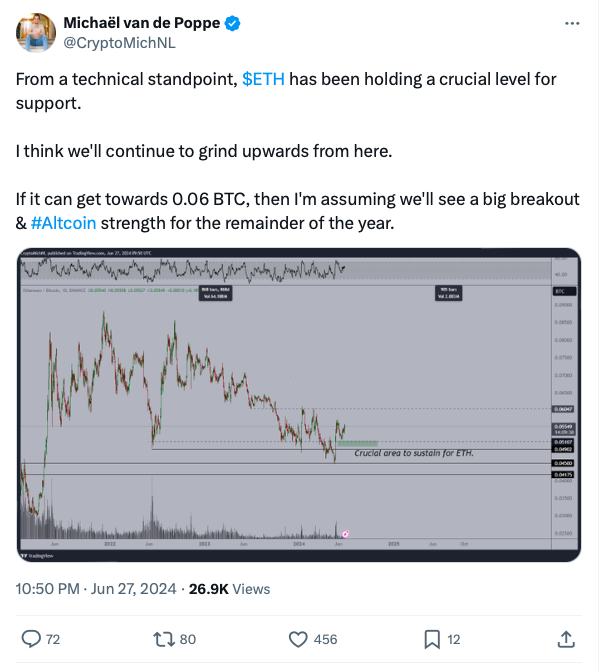This screenshot has width=602, height=671.
Task: Click the $ETH cashtag link
Action: pyautogui.click(x=263, y=79)
